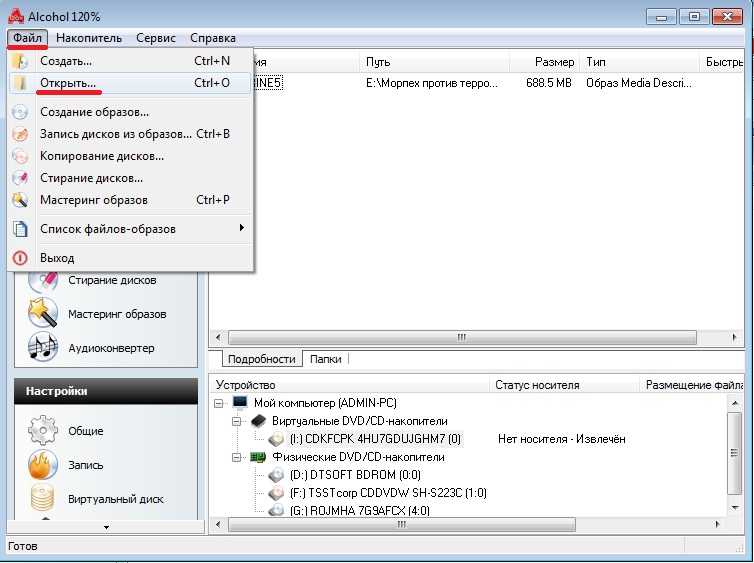Image resolution: width=754 pixels, height=563 pixels.
Task: Select Запись дисков из образов... entry
Action: [130, 134]
